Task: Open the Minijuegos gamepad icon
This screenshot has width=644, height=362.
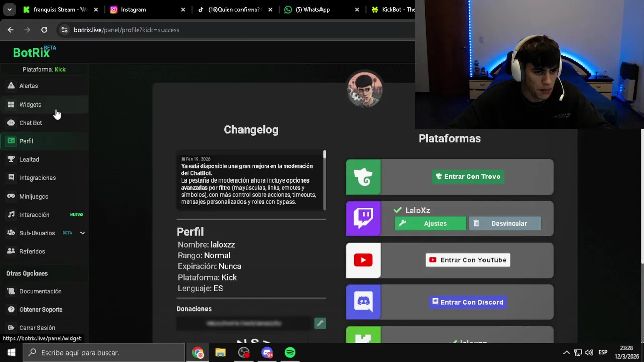Action: tap(11, 196)
